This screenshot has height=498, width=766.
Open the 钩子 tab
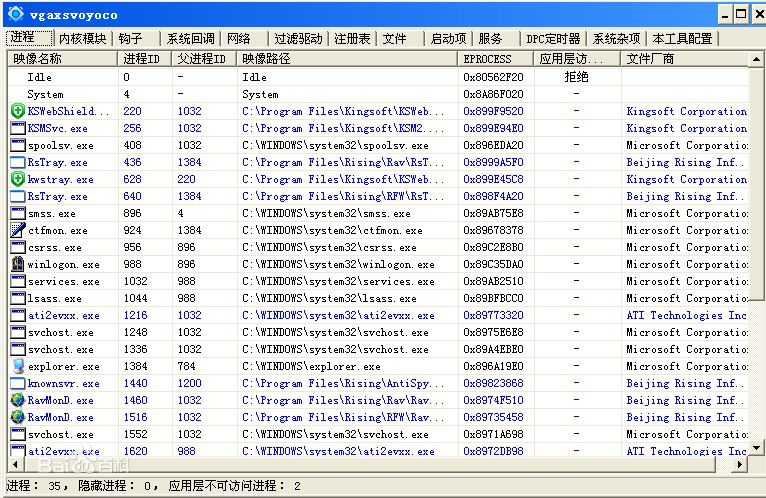coord(130,39)
